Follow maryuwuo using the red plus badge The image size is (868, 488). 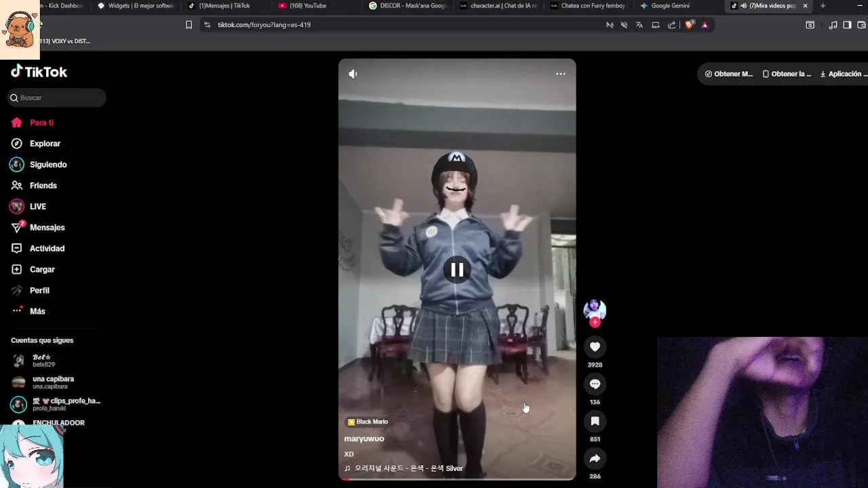[x=595, y=323]
